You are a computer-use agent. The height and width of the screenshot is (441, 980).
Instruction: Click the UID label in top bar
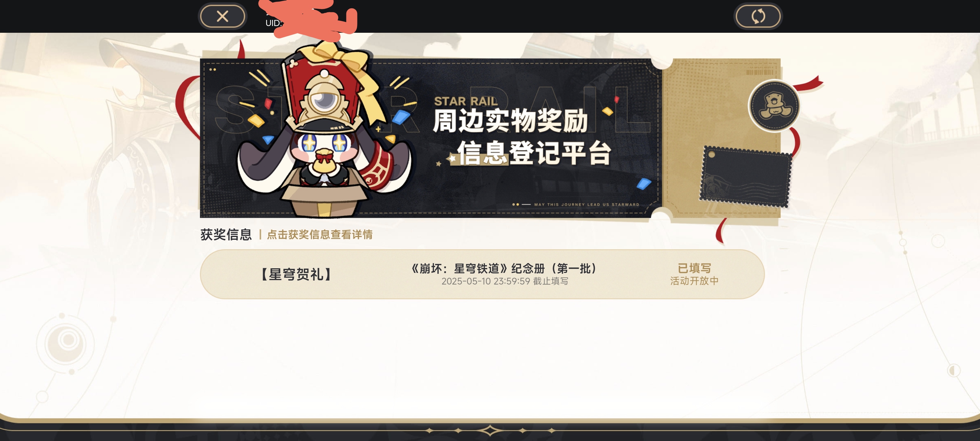coord(273,23)
